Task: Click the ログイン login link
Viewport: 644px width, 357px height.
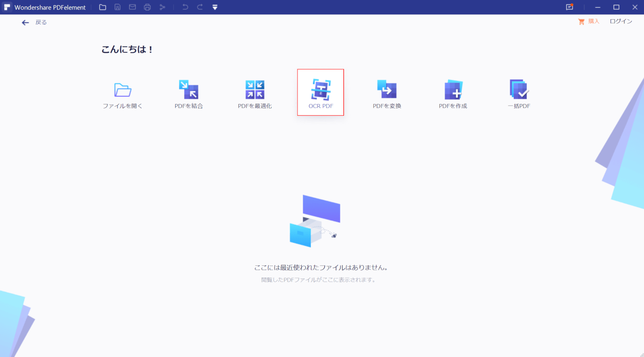Action: click(x=621, y=21)
